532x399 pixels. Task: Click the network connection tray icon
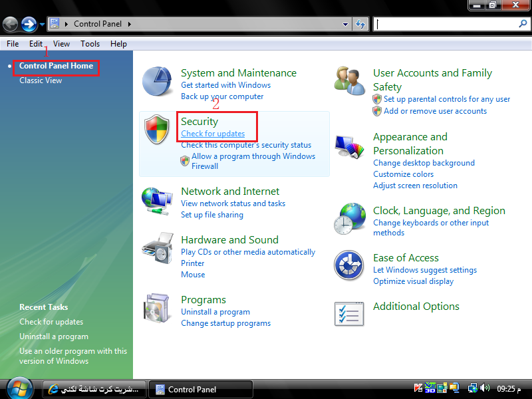click(473, 388)
